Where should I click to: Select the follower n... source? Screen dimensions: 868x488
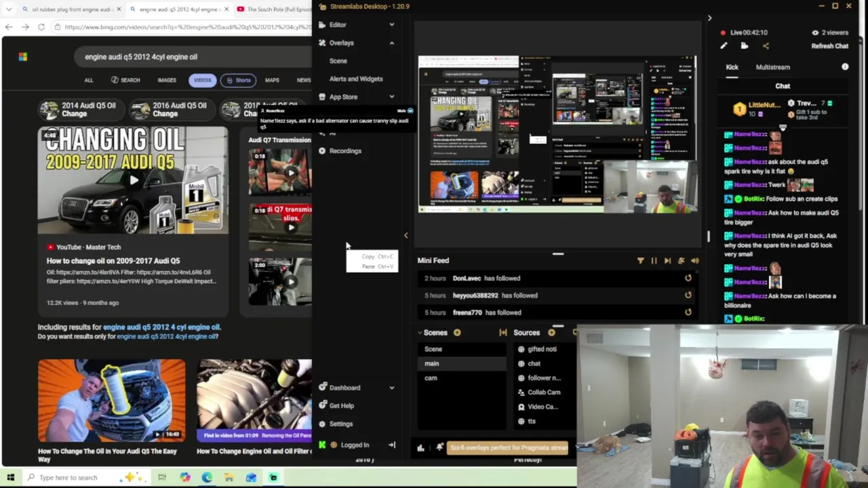pyautogui.click(x=545, y=378)
